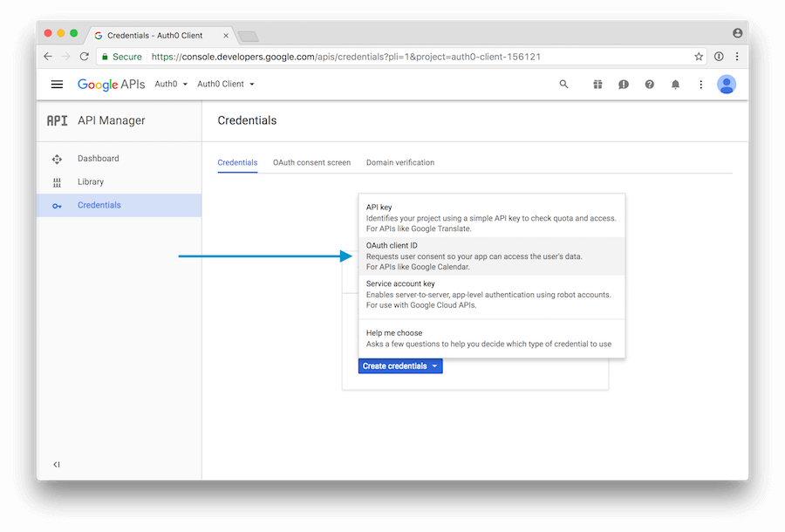The image size is (785, 532).
Task: Open Credentials in the sidebar
Action: [119, 205]
